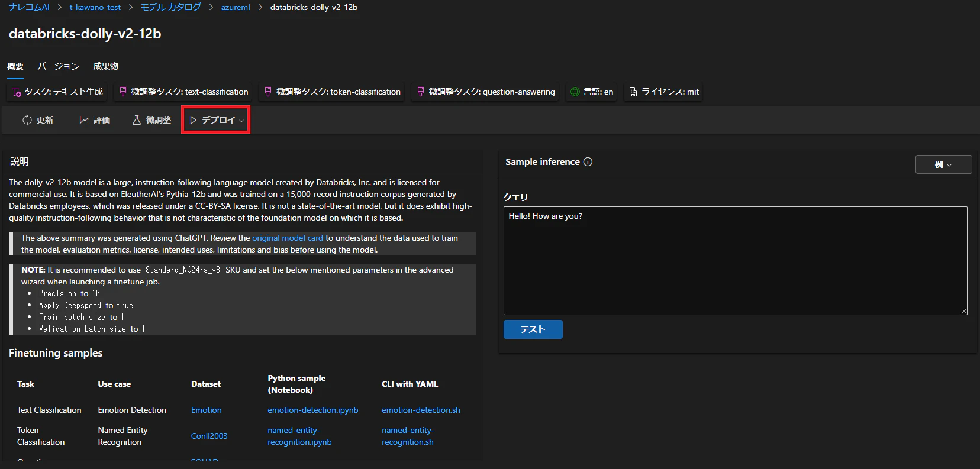Open the Emotion dataset link
The image size is (980, 469).
pos(207,410)
